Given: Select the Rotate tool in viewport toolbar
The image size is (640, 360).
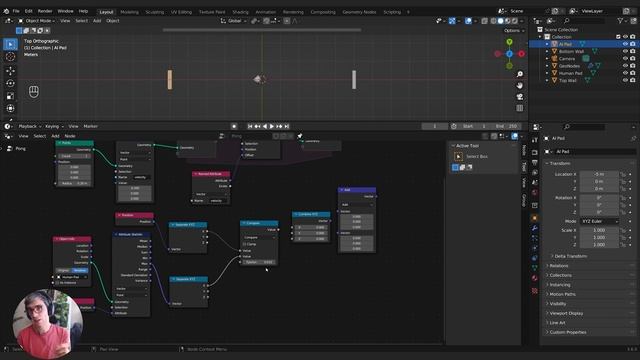Looking at the screenshot, I should tap(11, 83).
